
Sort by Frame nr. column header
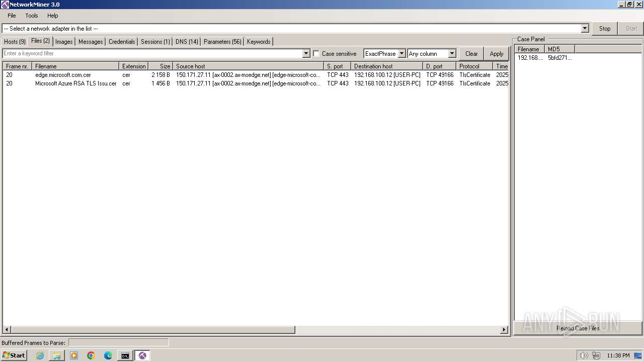pyautogui.click(x=17, y=66)
